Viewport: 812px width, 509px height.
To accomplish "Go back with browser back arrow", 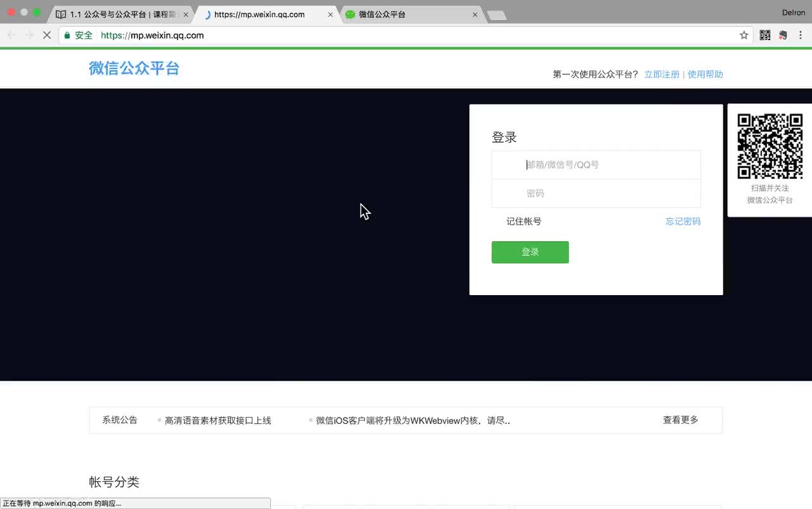I will pos(11,36).
